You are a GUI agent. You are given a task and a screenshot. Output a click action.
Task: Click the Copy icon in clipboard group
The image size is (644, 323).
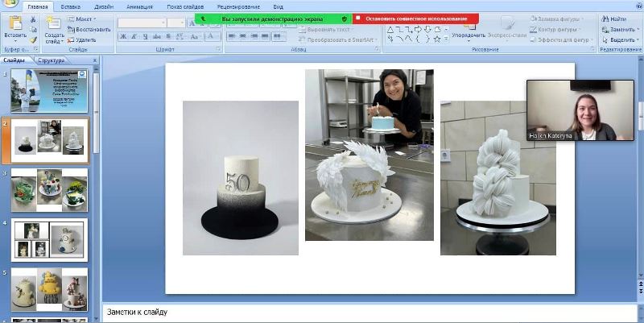coord(33,30)
